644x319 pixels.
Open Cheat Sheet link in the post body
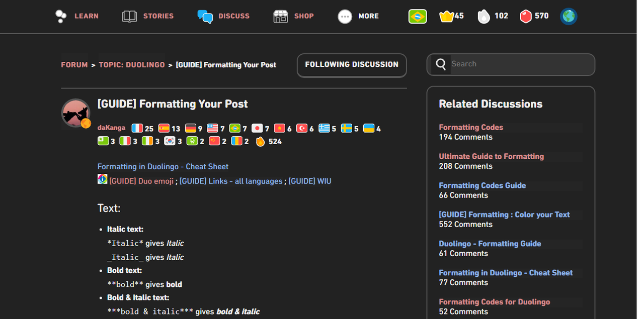pos(163,166)
